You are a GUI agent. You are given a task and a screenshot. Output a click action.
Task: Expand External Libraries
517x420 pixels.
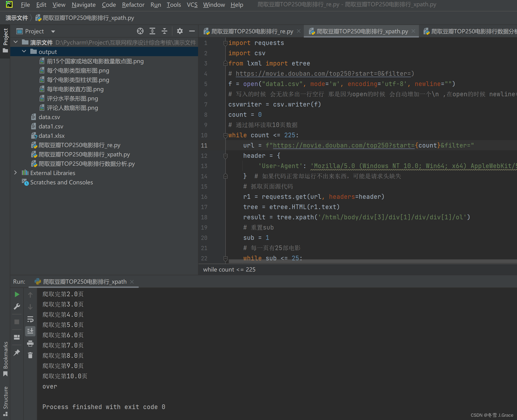coord(15,172)
